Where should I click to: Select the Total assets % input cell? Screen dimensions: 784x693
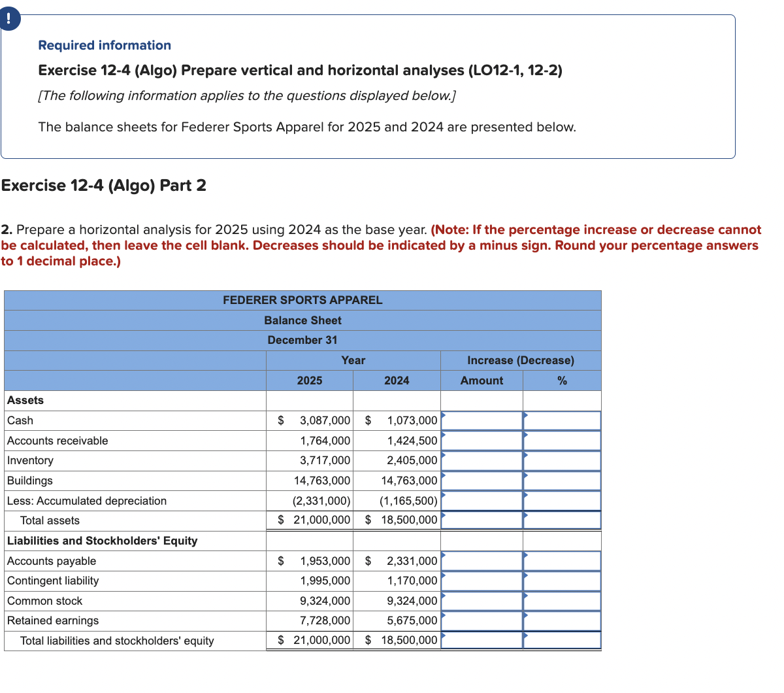[562, 520]
